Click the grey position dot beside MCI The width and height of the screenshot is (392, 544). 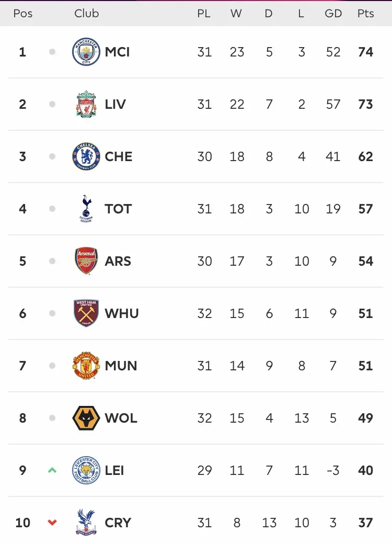point(52,52)
